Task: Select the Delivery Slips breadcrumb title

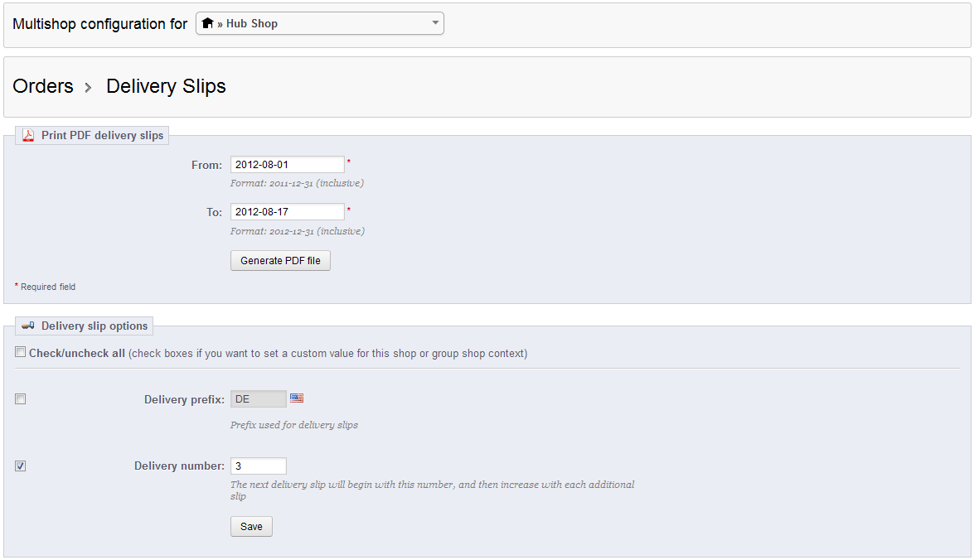Action: coord(166,86)
